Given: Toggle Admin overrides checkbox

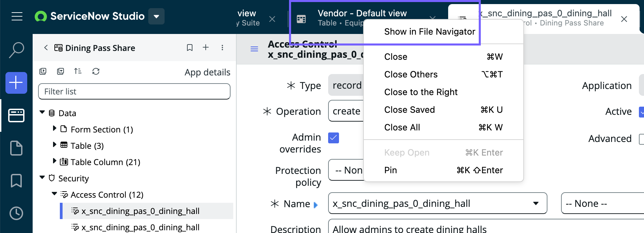Looking at the screenshot, I should [334, 138].
